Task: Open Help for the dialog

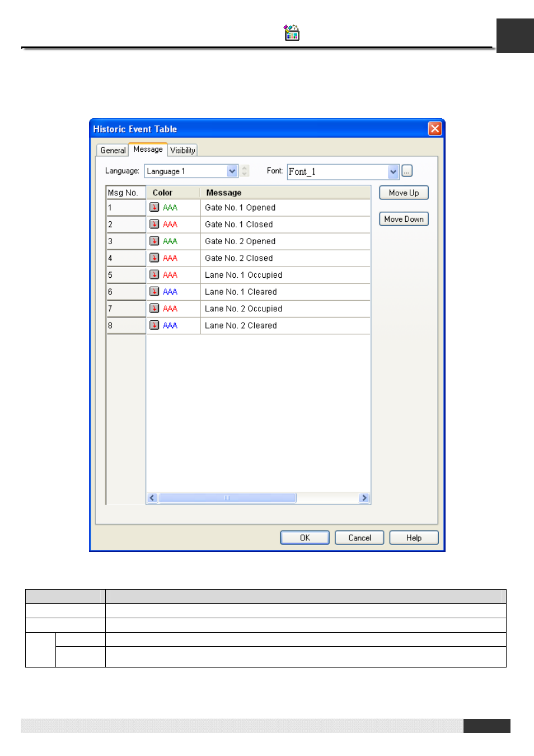Action: 414,538
